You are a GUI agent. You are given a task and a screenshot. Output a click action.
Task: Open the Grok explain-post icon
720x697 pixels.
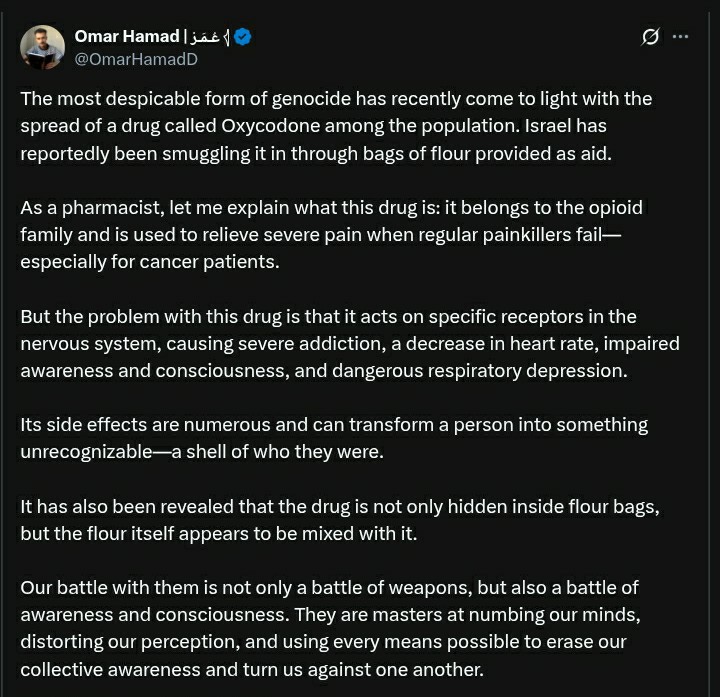(x=650, y=37)
